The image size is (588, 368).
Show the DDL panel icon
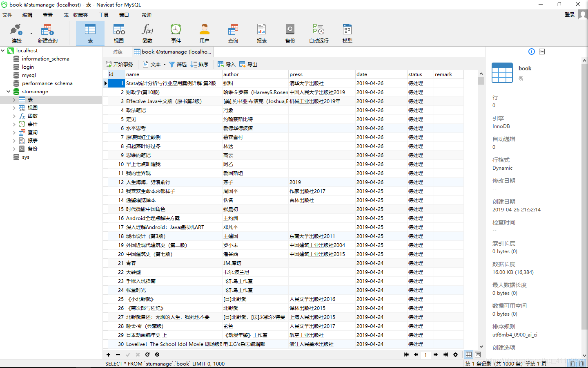point(542,52)
